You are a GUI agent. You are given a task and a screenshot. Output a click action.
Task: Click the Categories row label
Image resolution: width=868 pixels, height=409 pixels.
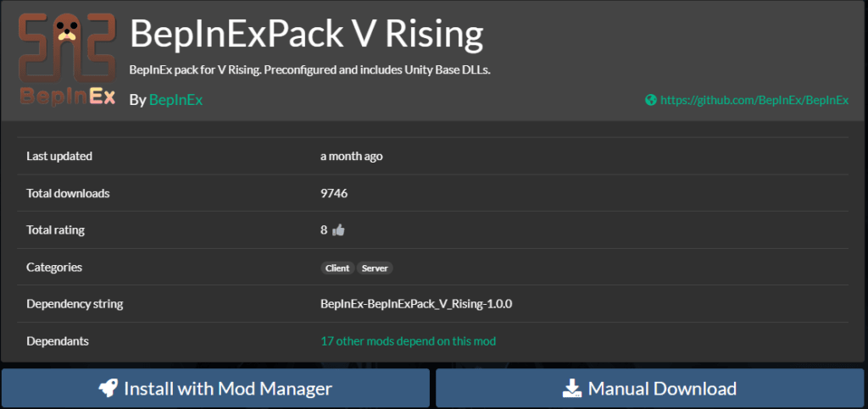54,268
